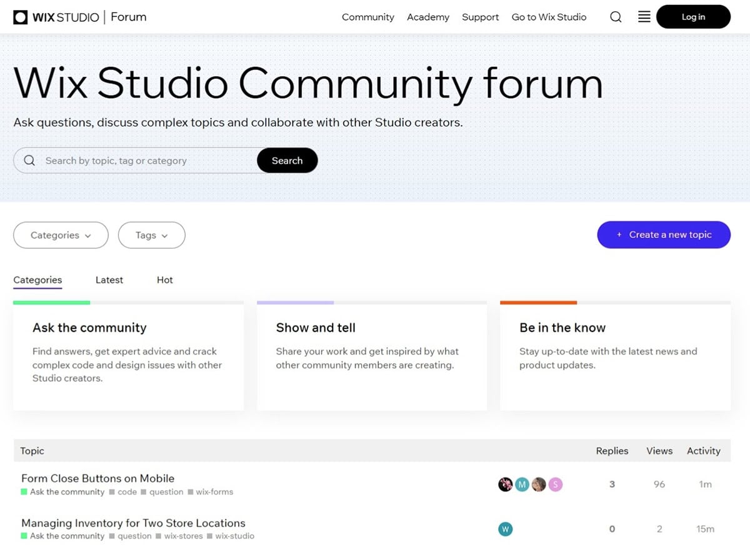Click the wix-stores tag
The width and height of the screenshot is (750, 560).
[179, 536]
